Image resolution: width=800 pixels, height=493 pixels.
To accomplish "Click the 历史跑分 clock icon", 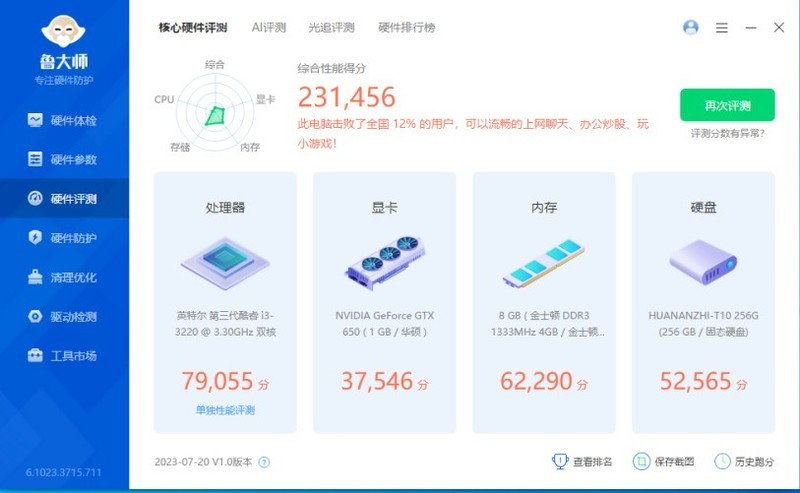I will (722, 461).
